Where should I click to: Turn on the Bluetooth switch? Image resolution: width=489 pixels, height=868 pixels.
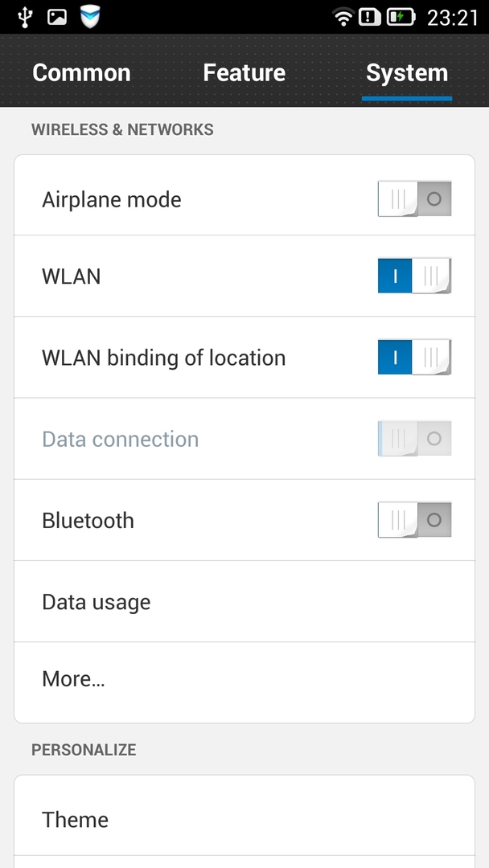pos(414,520)
